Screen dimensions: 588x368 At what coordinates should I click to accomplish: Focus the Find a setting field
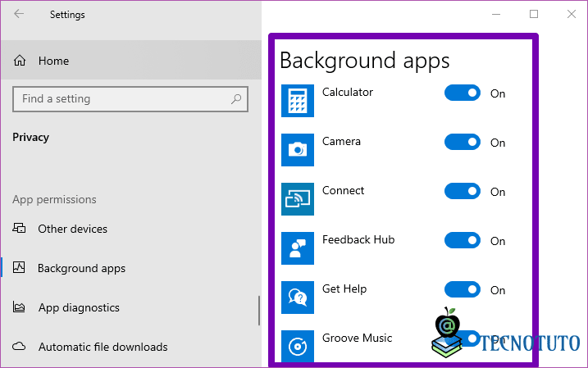[x=130, y=99]
